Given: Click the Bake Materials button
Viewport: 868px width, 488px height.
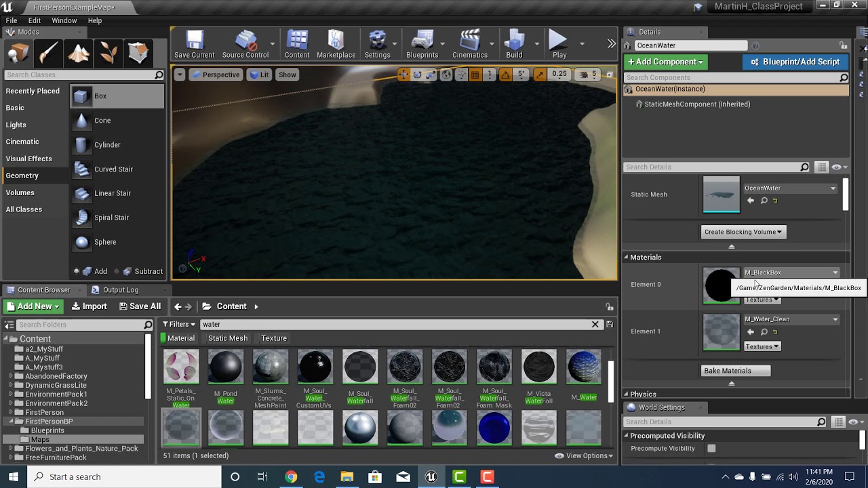Looking at the screenshot, I should 736,371.
